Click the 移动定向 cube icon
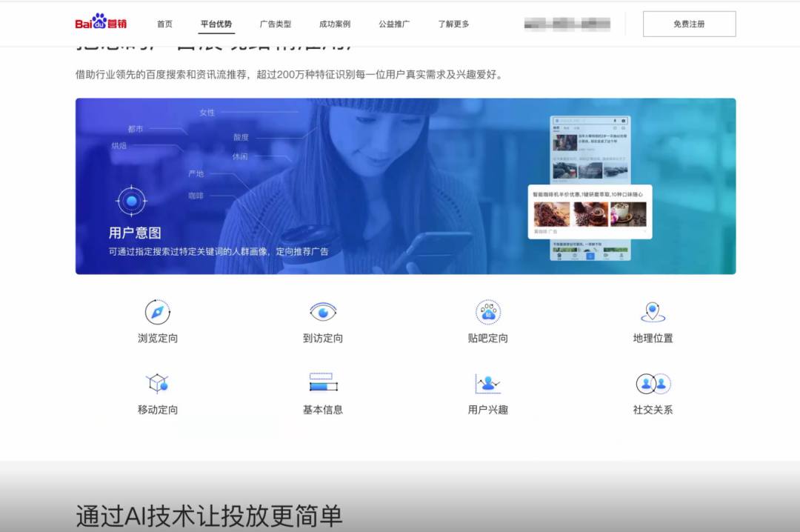The image size is (800, 532). pos(158,383)
